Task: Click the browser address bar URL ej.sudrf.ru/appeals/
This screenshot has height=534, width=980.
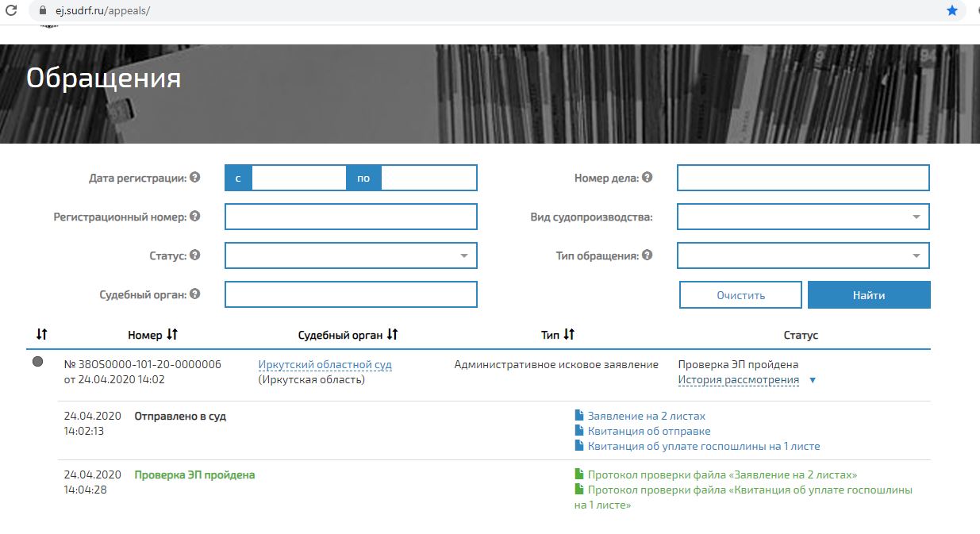Action: pyautogui.click(x=104, y=11)
